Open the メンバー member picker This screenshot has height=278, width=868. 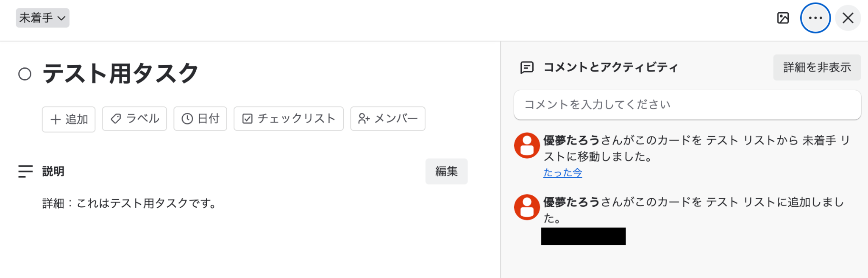click(387, 119)
